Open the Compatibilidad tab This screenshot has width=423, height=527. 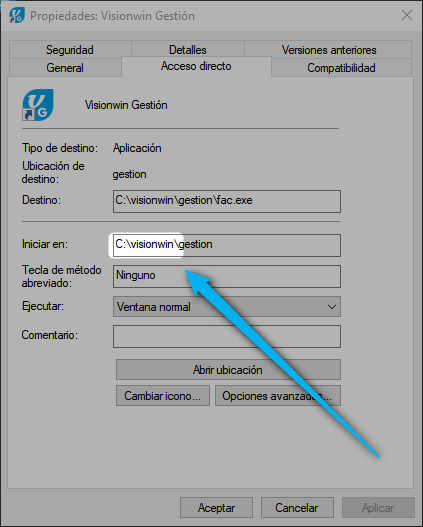[x=341, y=68]
